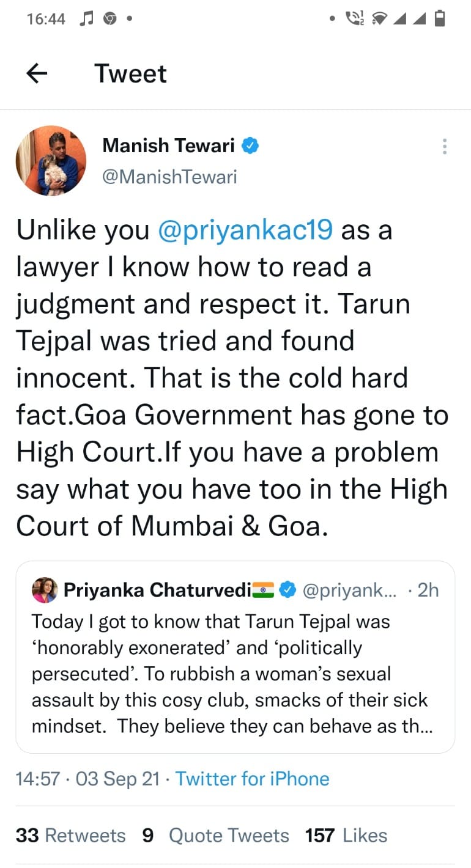Tap the Wi-Fi status icon
Viewport: 471px width, 868px height.
[379, 20]
